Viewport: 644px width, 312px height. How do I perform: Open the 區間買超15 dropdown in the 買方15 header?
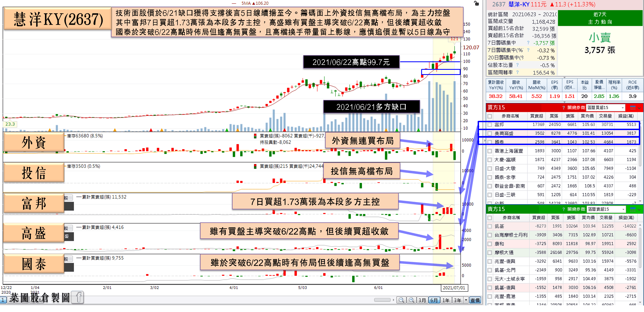pyautogui.click(x=606, y=108)
